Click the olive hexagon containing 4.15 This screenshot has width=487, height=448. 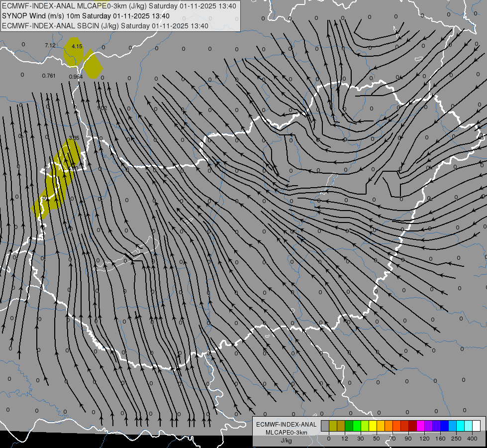click(x=74, y=52)
